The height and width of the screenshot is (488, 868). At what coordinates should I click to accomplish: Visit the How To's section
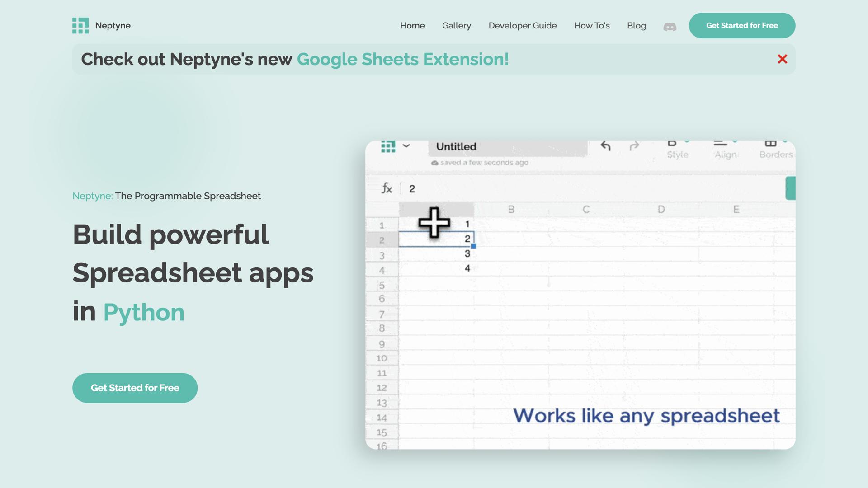click(591, 26)
